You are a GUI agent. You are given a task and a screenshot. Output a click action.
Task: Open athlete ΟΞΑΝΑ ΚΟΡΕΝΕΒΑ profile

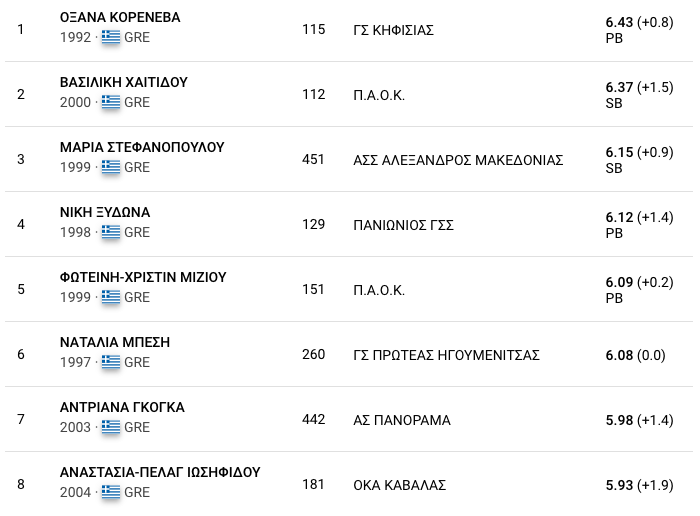[x=120, y=18]
